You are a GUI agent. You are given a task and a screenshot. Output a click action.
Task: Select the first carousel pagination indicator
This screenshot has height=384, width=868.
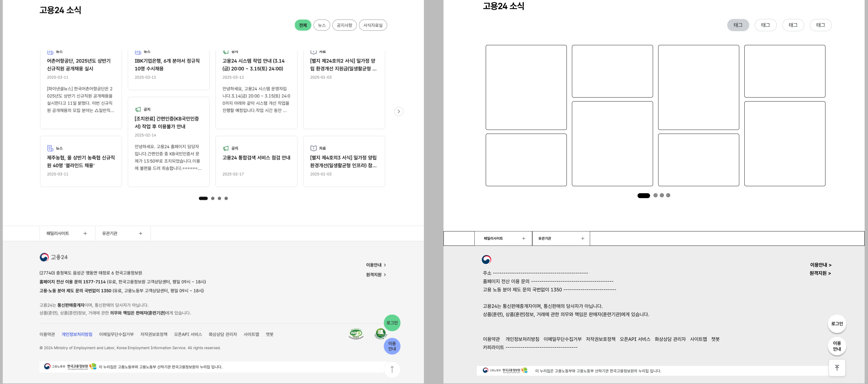tap(203, 198)
